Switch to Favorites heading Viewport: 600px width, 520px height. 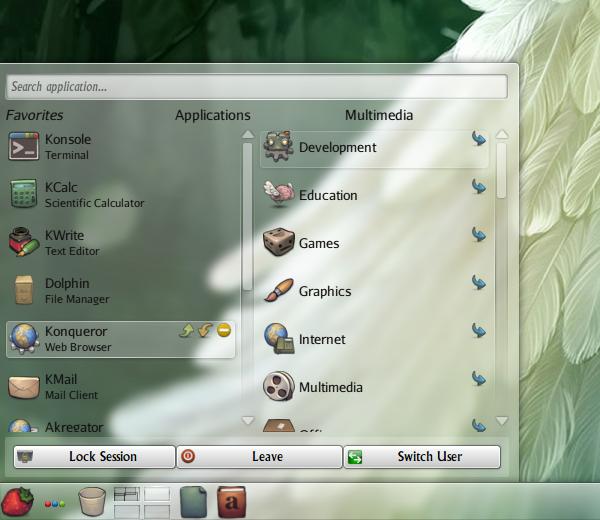[34, 115]
